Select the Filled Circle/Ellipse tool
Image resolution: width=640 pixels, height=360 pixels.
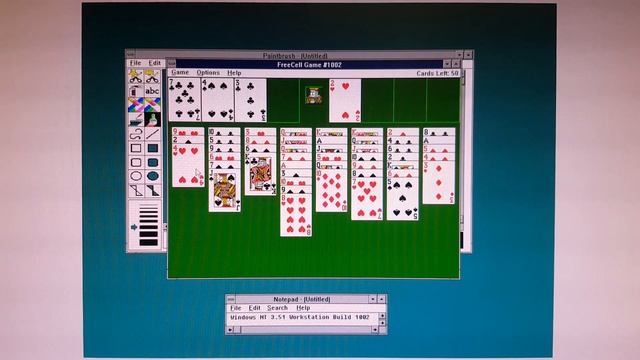[152, 176]
